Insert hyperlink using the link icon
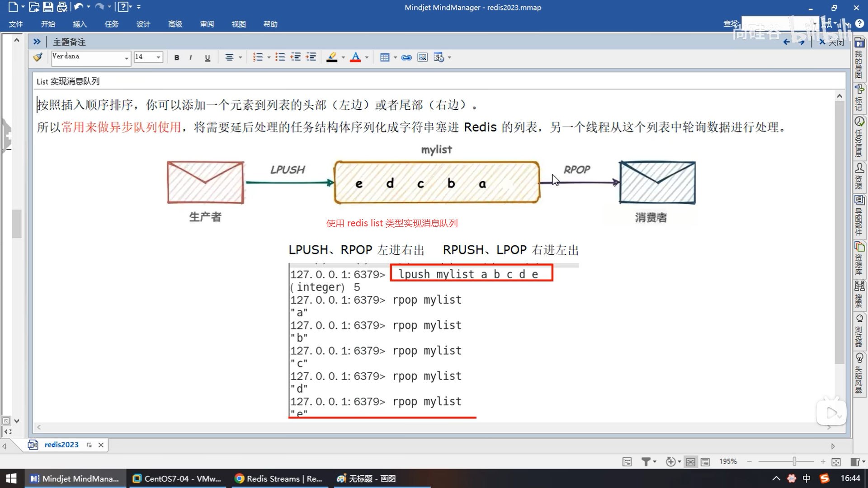868x488 pixels. click(406, 57)
